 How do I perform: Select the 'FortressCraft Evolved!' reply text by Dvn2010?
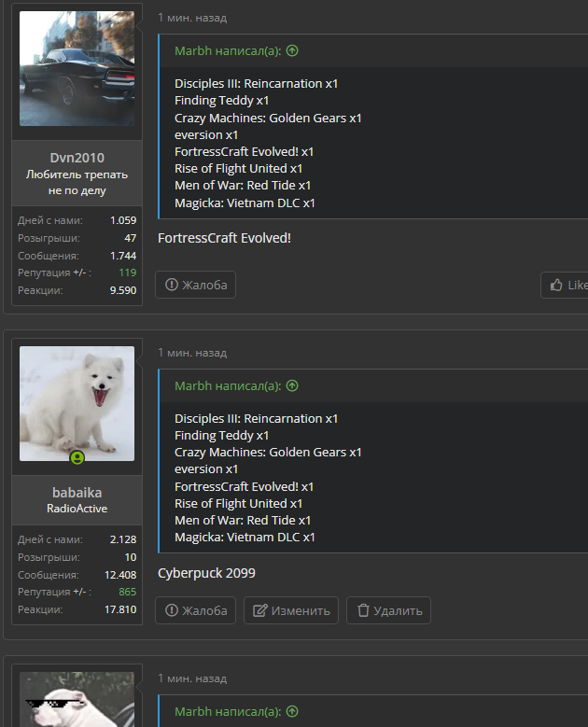[x=224, y=238]
